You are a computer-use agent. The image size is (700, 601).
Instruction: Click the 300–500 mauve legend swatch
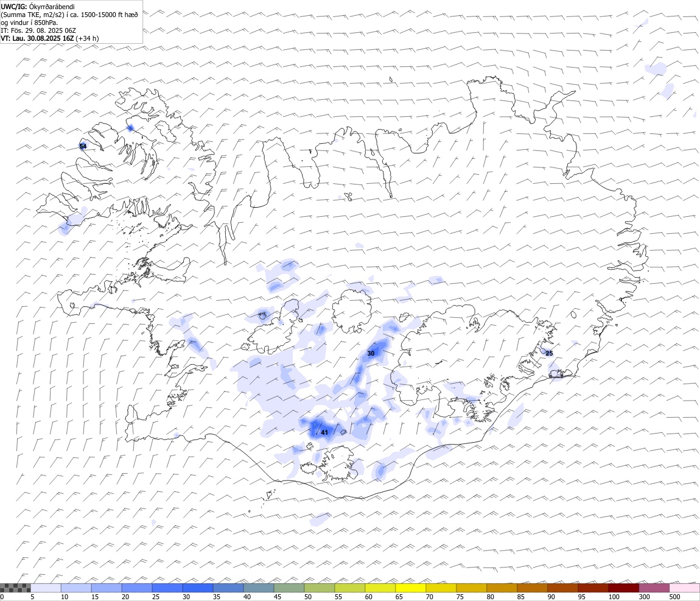[654, 588]
